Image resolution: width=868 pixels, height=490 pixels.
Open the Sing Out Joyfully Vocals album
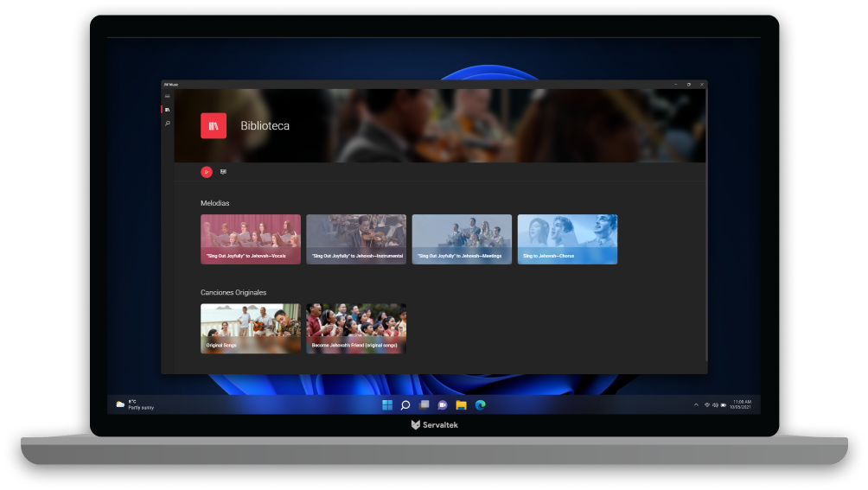click(x=251, y=239)
